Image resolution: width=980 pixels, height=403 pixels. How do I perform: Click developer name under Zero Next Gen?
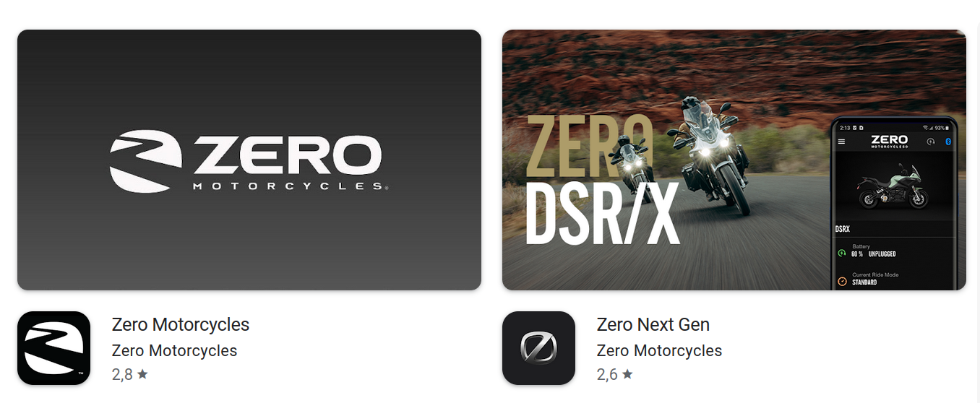tap(659, 350)
